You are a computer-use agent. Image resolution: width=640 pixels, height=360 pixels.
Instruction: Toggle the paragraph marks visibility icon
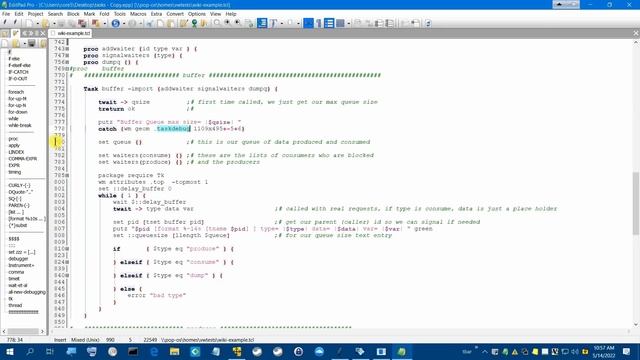pyautogui.click(x=319, y=23)
